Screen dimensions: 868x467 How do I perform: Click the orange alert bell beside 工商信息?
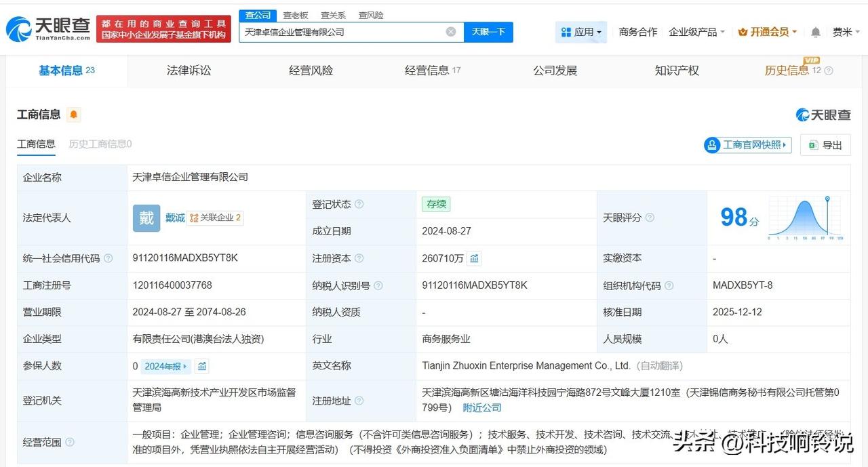[73, 115]
